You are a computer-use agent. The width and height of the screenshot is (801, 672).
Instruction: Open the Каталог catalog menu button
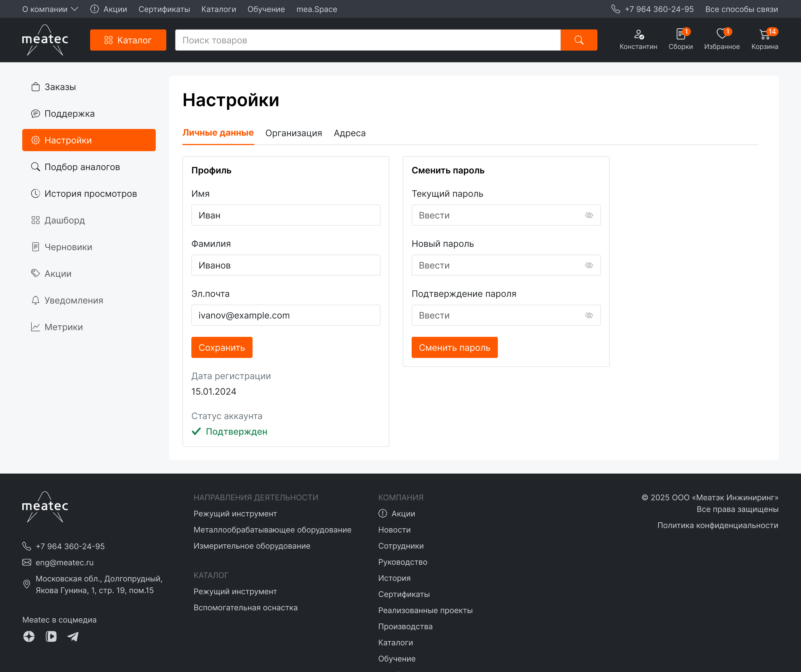point(128,40)
